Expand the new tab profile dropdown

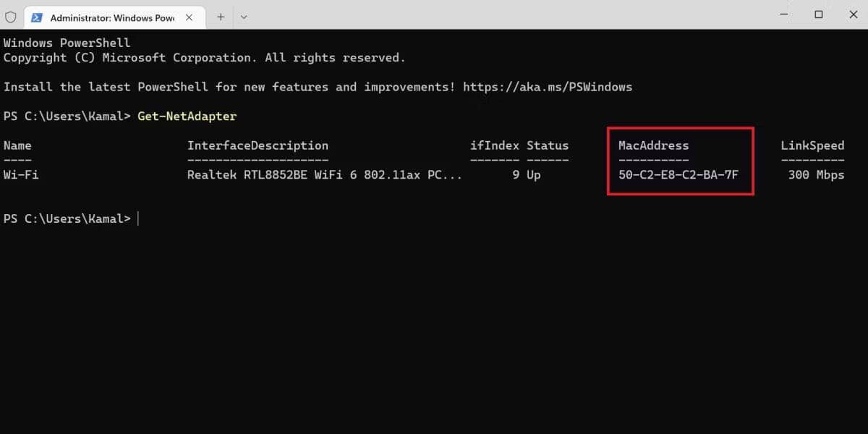[x=244, y=17]
